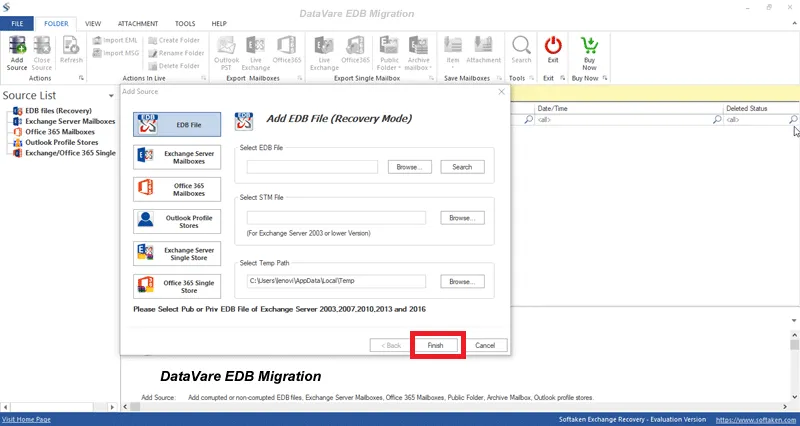Expand the Actions In Live group launcher
800x426 pixels.
click(204, 78)
